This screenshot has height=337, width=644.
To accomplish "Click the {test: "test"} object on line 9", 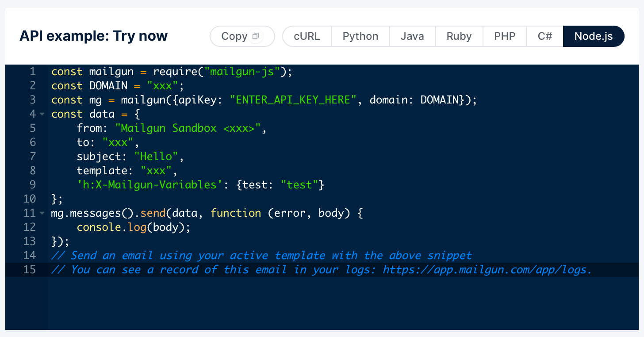I will (x=280, y=185).
